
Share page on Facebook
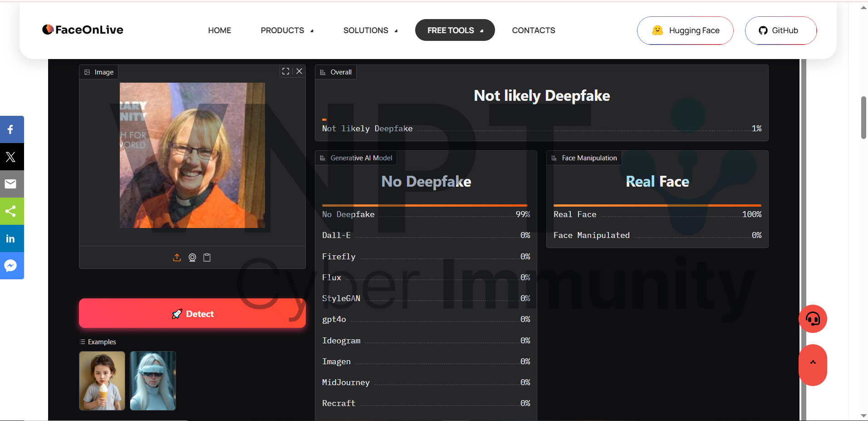click(x=11, y=129)
